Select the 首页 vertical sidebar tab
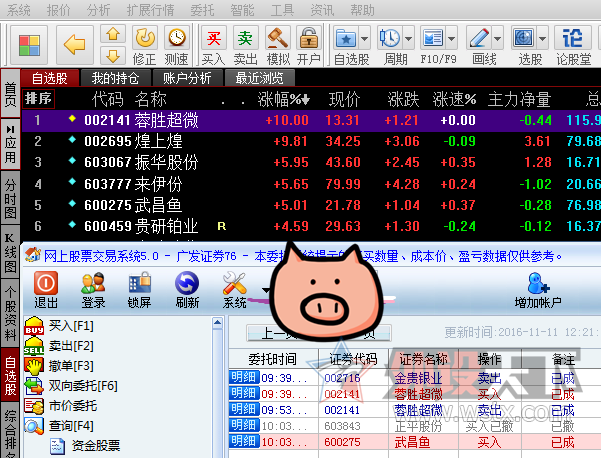601x458 pixels. click(10, 94)
